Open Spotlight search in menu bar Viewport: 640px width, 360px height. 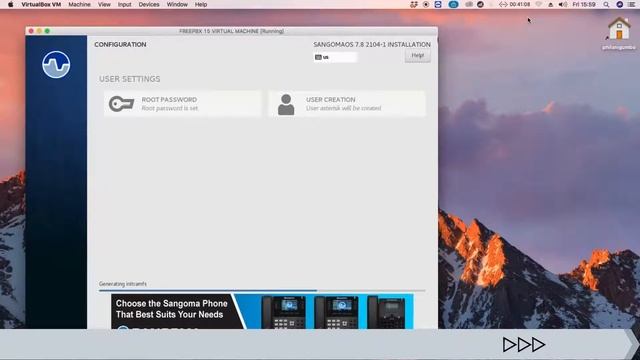point(606,4)
